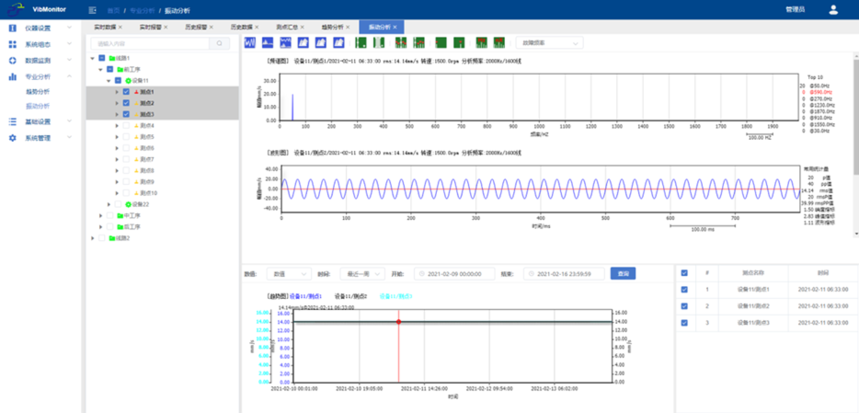
Task: Open 趋势分析 submenu item in sidebar
Action: pyautogui.click(x=38, y=92)
